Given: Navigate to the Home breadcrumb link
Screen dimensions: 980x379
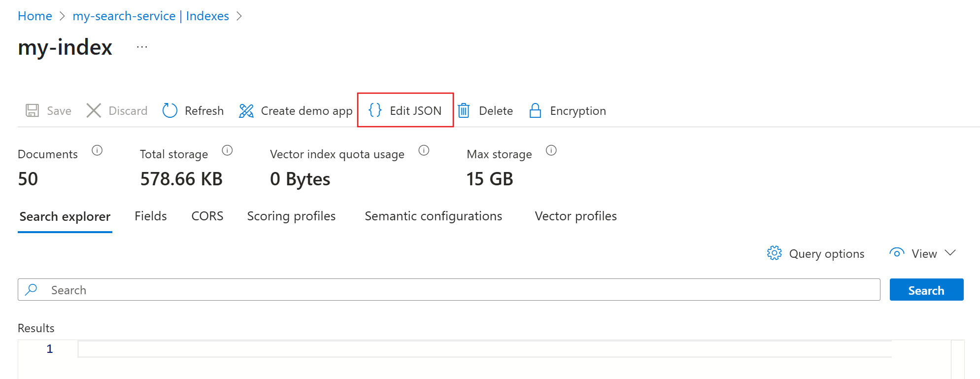Looking at the screenshot, I should (35, 16).
